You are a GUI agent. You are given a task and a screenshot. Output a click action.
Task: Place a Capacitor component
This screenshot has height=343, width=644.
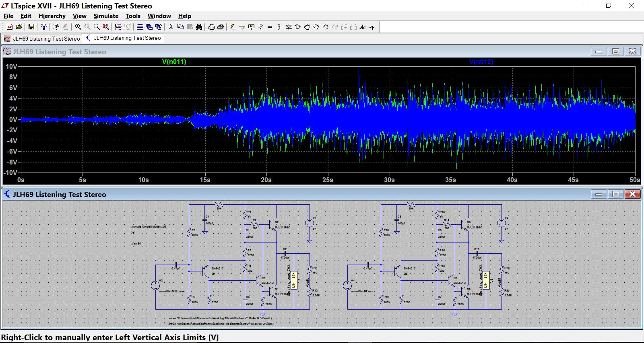tap(270, 27)
